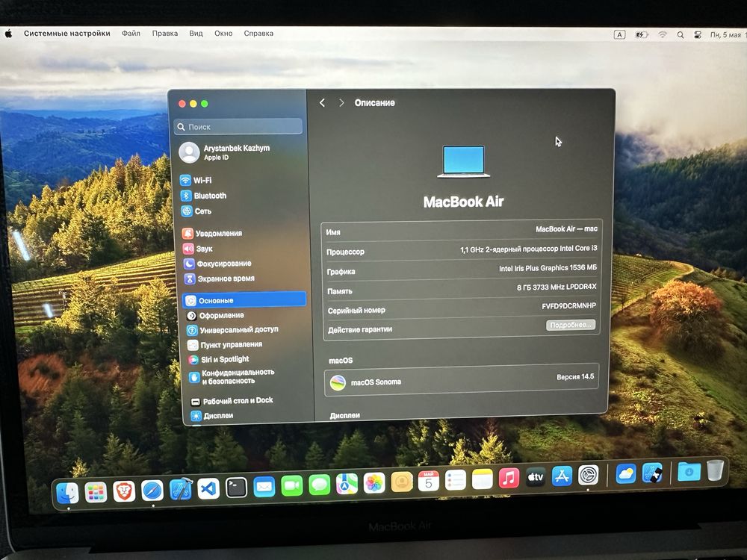Open Photos app in the Dock
This screenshot has width=747, height=560.
point(374,483)
